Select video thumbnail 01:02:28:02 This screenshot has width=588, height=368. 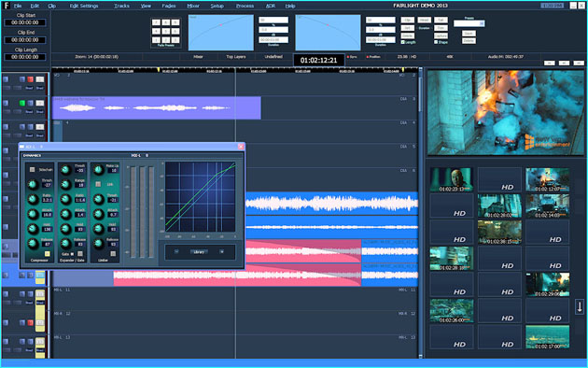coord(499,205)
